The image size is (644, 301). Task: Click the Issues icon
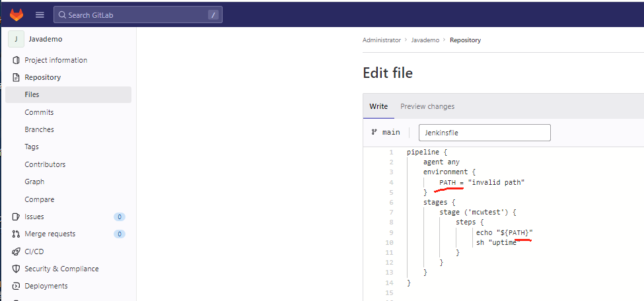(16, 217)
